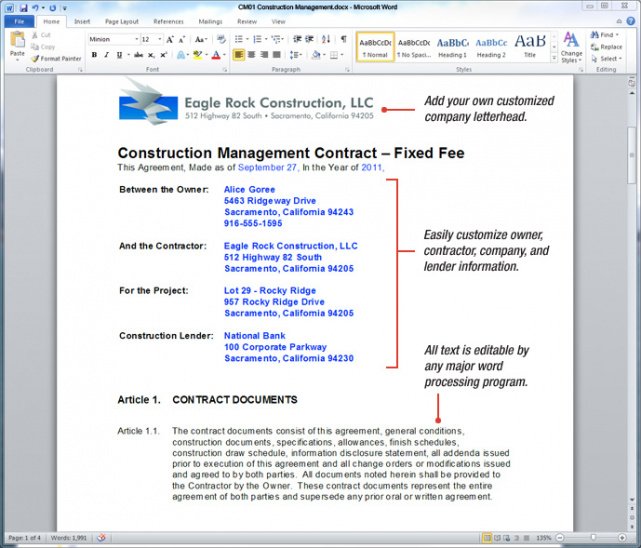Click the proofing check icon in status bar
The height and width of the screenshot is (548, 641).
tap(101, 538)
